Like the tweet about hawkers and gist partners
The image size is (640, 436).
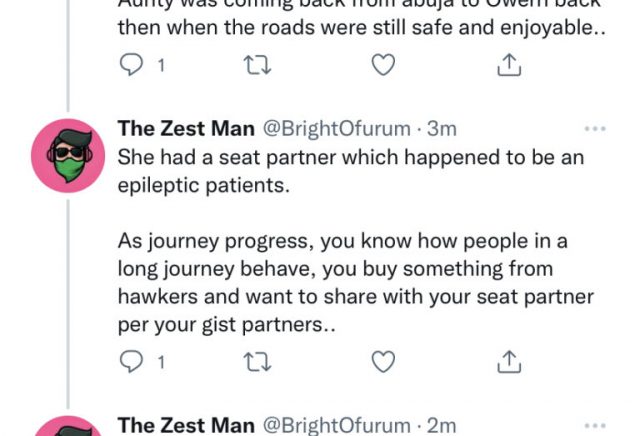(x=382, y=360)
